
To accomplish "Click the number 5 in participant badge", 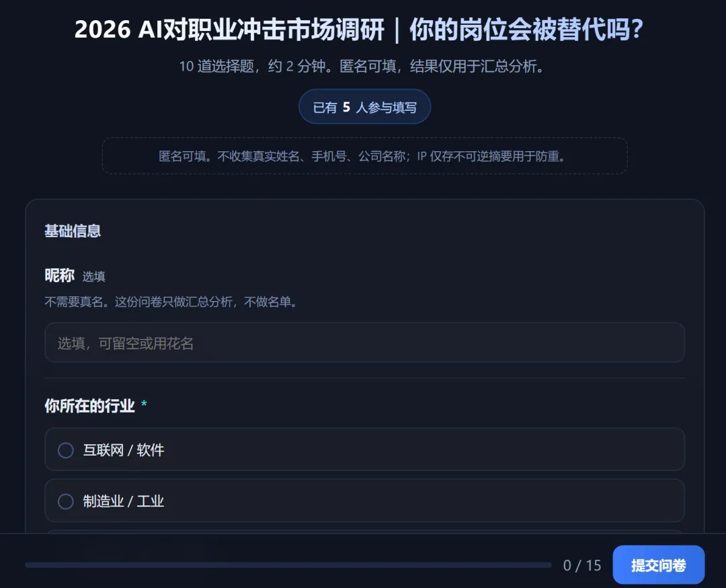I will 346,108.
